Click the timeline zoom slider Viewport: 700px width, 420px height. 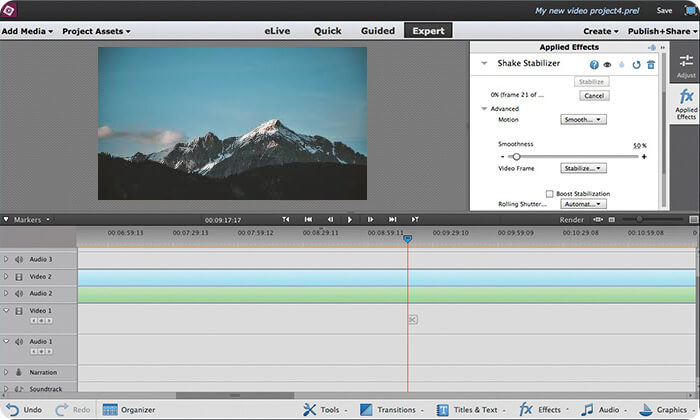(639, 219)
